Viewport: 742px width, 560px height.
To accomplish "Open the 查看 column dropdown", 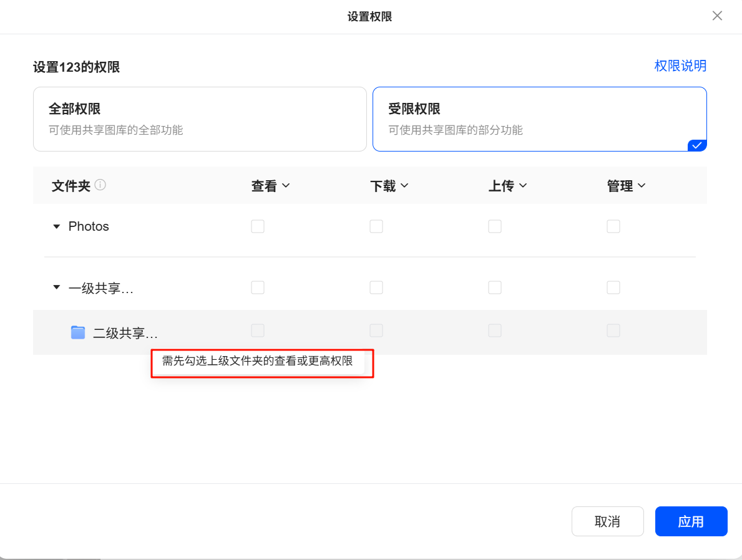I will 271,185.
